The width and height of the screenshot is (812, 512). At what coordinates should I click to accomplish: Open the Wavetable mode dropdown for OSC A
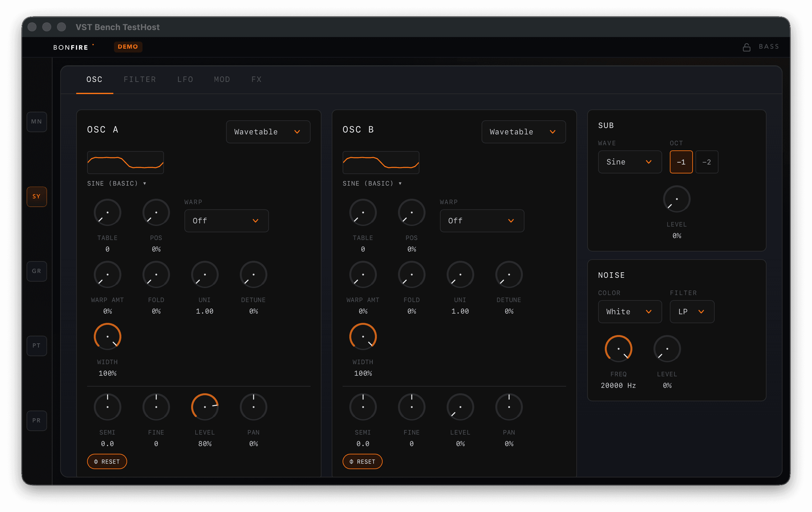[268, 132]
